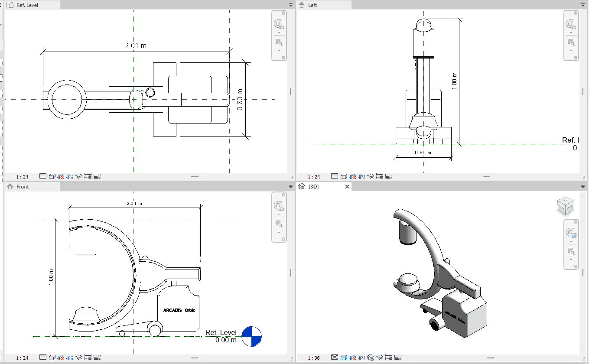This screenshot has height=364, width=589.
Task: Open the 1 : 96 view scale dropdown
Action: (313, 358)
